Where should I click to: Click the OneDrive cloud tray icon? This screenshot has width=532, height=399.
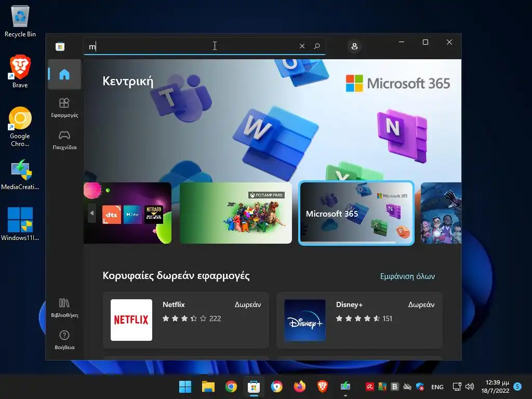point(407,387)
